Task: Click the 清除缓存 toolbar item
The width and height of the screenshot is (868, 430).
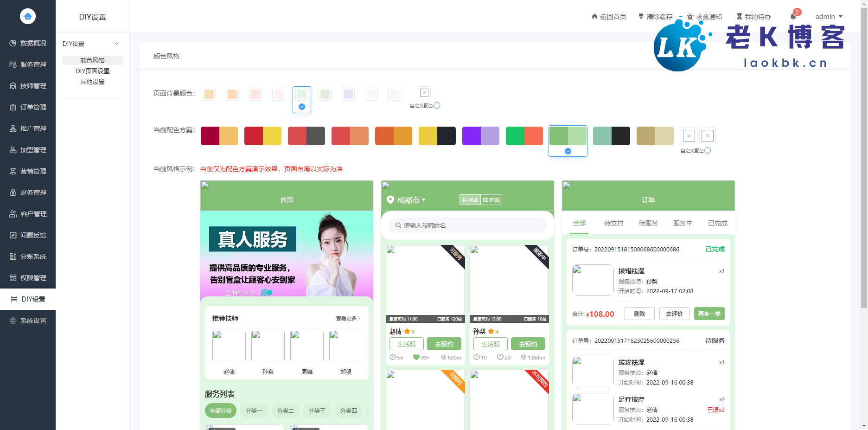Action: [655, 17]
